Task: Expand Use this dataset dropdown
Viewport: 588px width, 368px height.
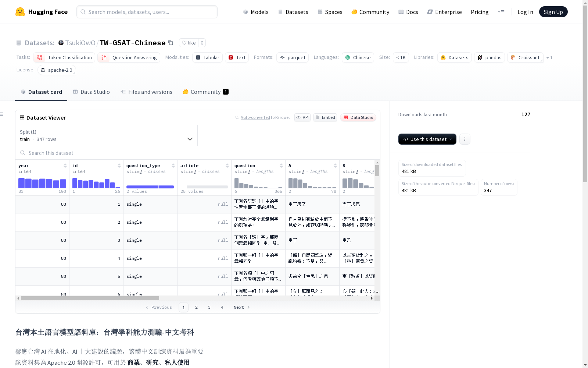Action: click(427, 139)
